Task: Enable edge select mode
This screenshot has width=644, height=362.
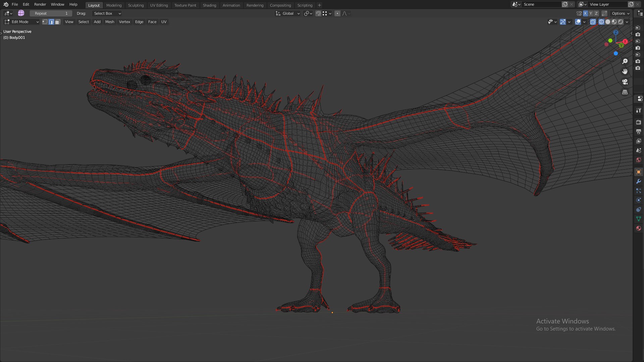Action: [51, 22]
